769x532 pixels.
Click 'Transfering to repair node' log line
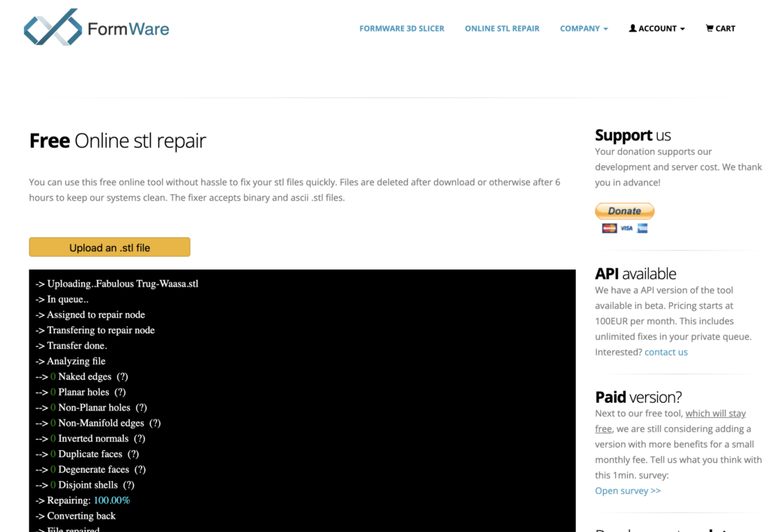95,330
